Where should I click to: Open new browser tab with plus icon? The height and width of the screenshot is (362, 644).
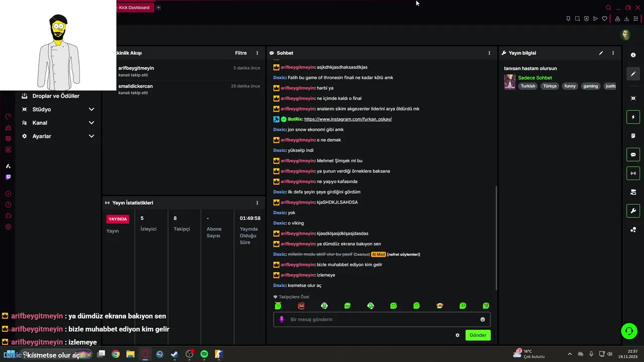point(158,8)
